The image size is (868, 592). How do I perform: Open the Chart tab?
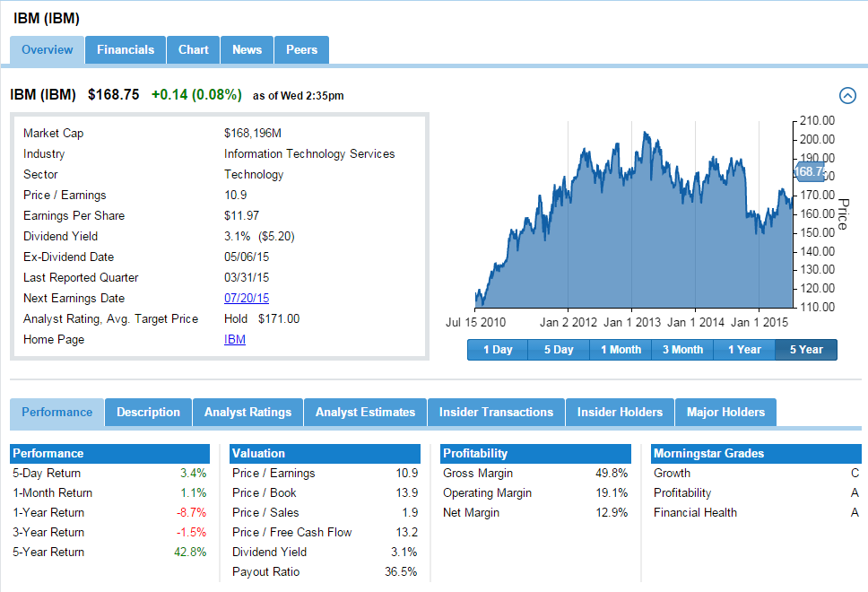(193, 50)
